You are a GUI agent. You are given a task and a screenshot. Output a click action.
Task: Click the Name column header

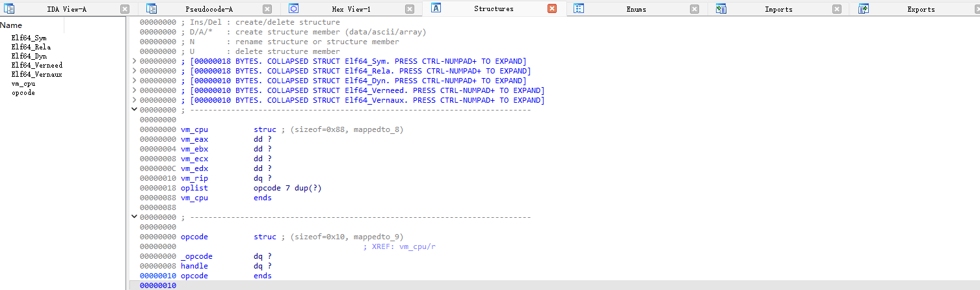tap(11, 25)
